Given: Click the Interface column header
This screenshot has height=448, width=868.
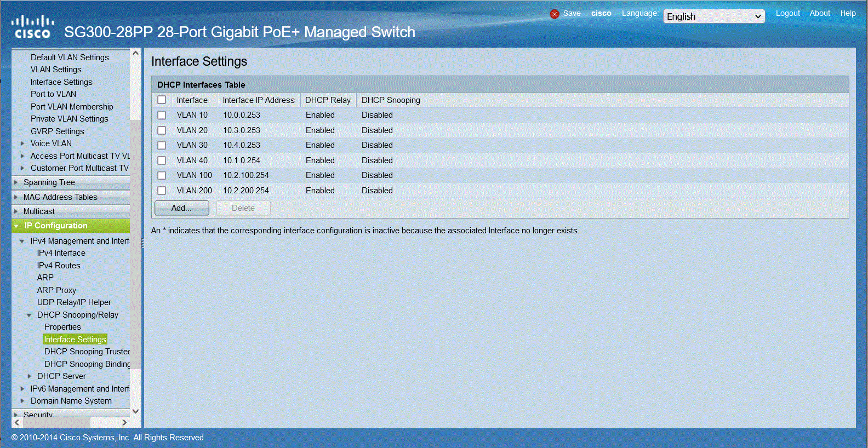Looking at the screenshot, I should tap(192, 100).
